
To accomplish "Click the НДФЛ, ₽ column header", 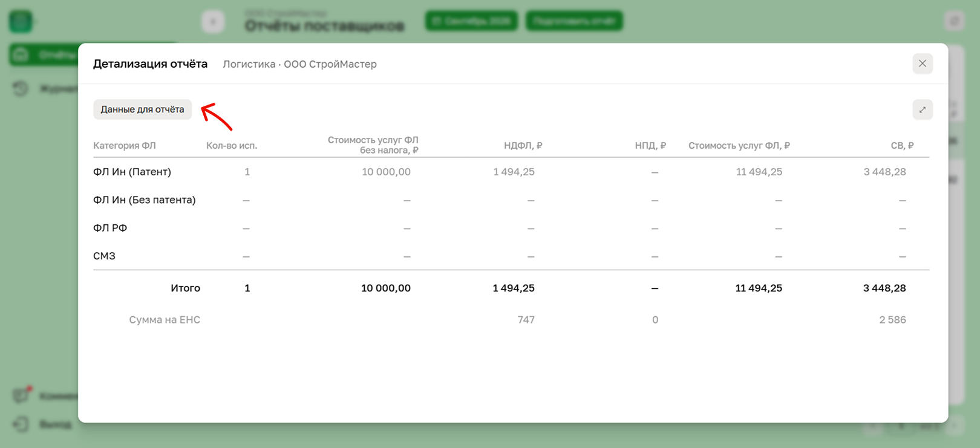I will pos(523,145).
